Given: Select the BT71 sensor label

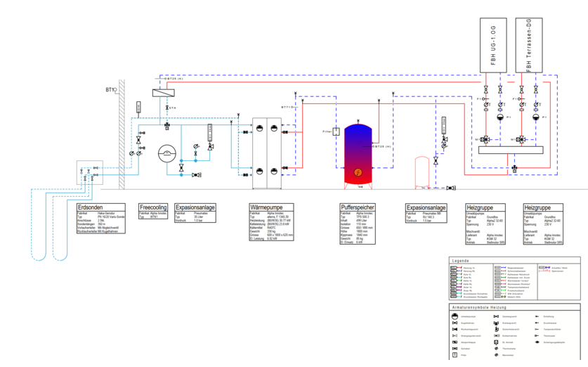Looking at the screenshot, I should point(287,108).
